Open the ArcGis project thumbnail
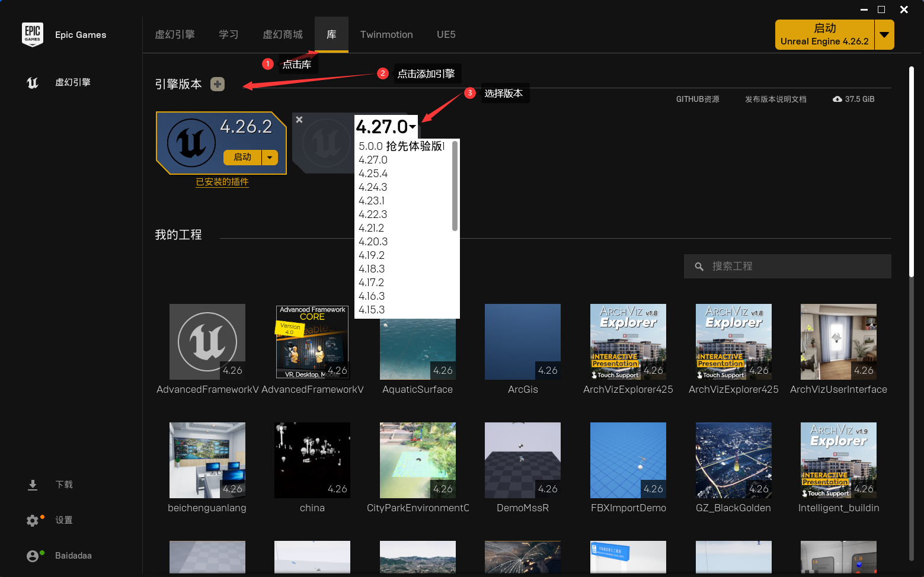This screenshot has width=924, height=577. [523, 342]
